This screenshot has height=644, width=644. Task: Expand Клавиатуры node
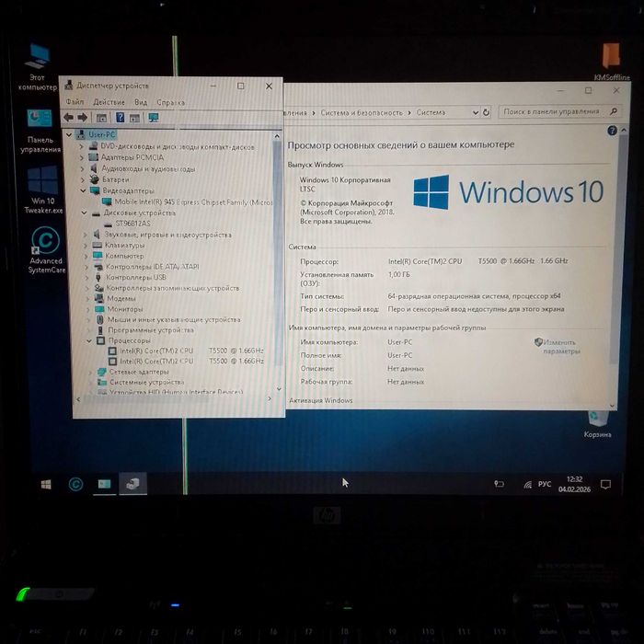point(86,246)
